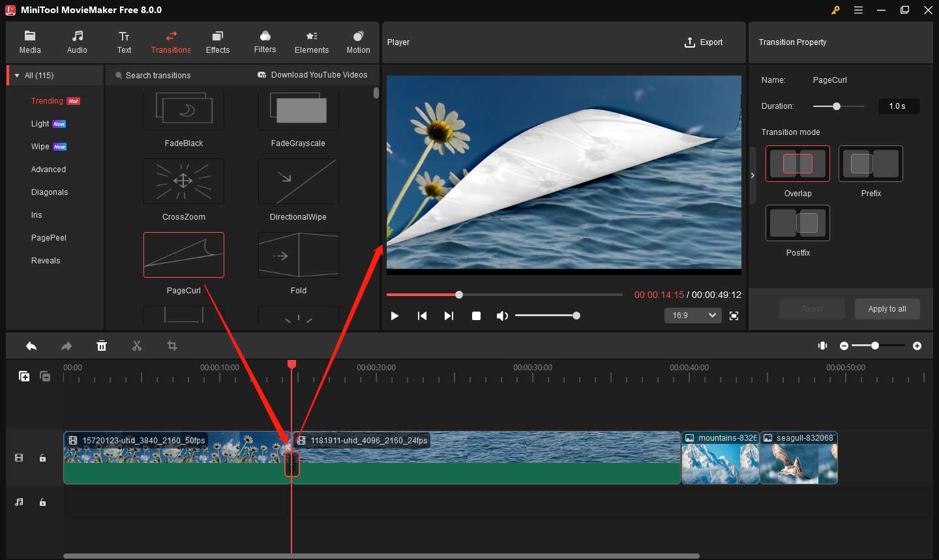Viewport: 939px width, 560px height.
Task: Jump to previous frame
Action: (422, 316)
